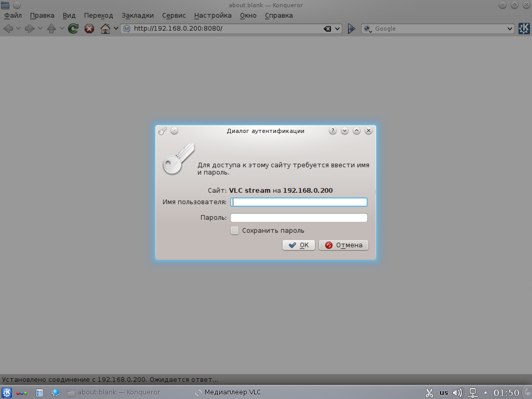Click the Имя пользователя input field

[x=299, y=202]
